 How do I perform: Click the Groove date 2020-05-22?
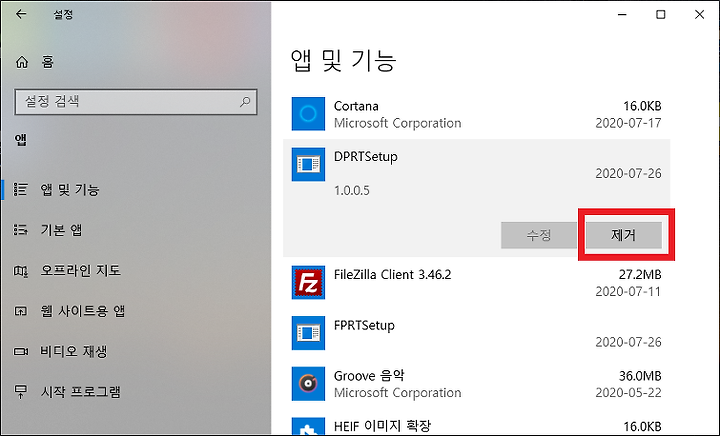[628, 393]
